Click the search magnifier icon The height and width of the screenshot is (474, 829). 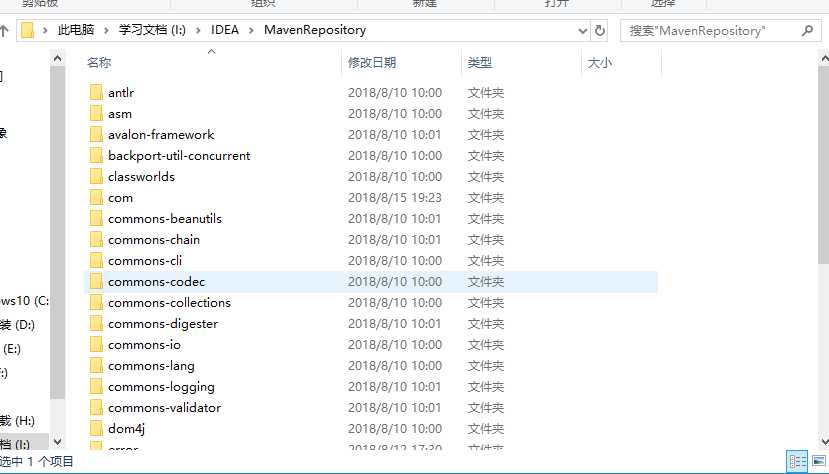807,31
